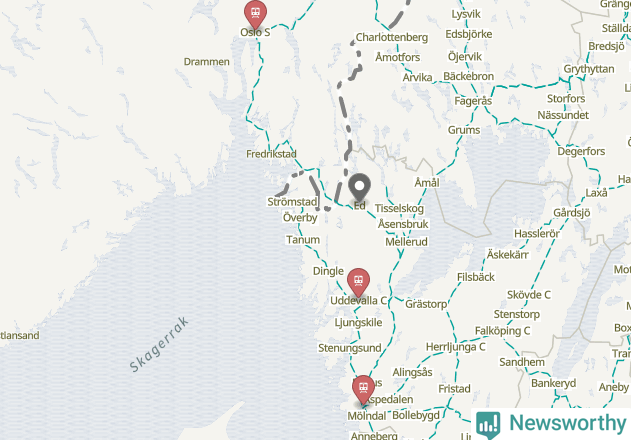Image resolution: width=631 pixels, height=440 pixels.
Task: Select the Arvika station label
Action: tap(417, 77)
